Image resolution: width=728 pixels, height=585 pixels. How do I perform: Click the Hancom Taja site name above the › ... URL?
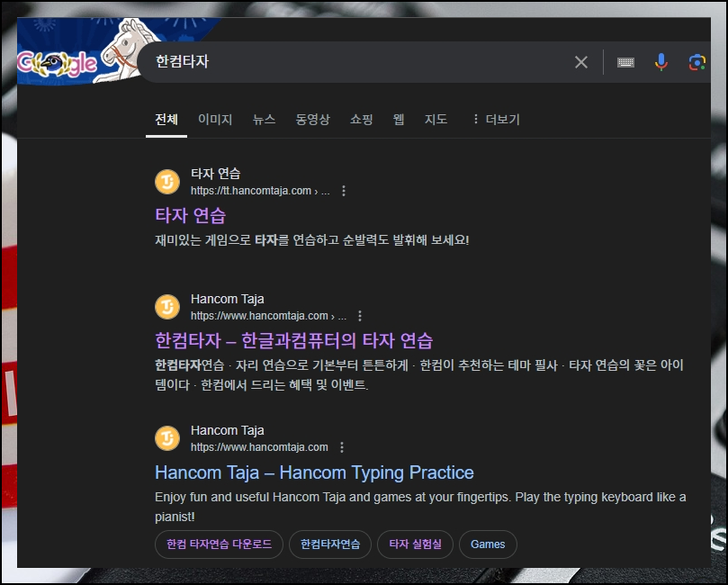tap(227, 299)
